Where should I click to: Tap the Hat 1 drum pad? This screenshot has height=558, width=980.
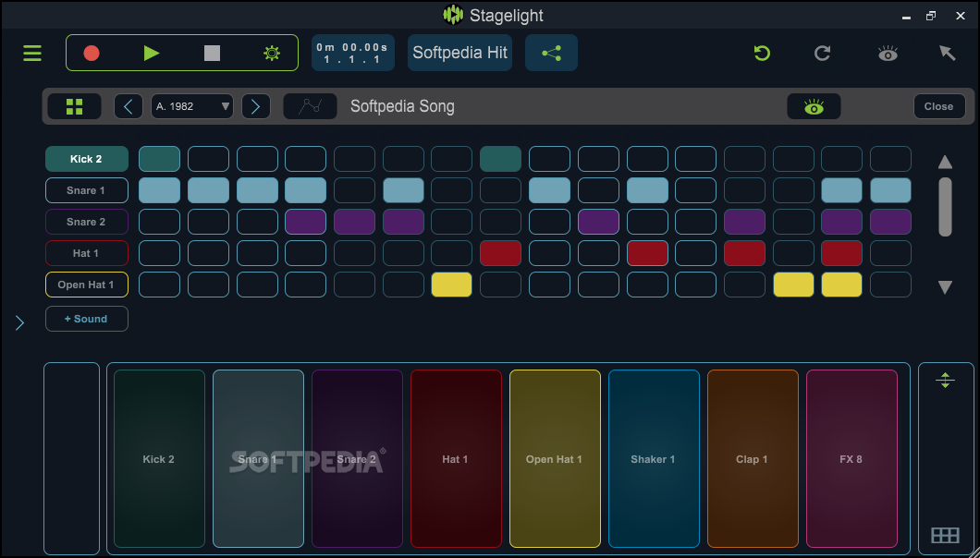456,458
